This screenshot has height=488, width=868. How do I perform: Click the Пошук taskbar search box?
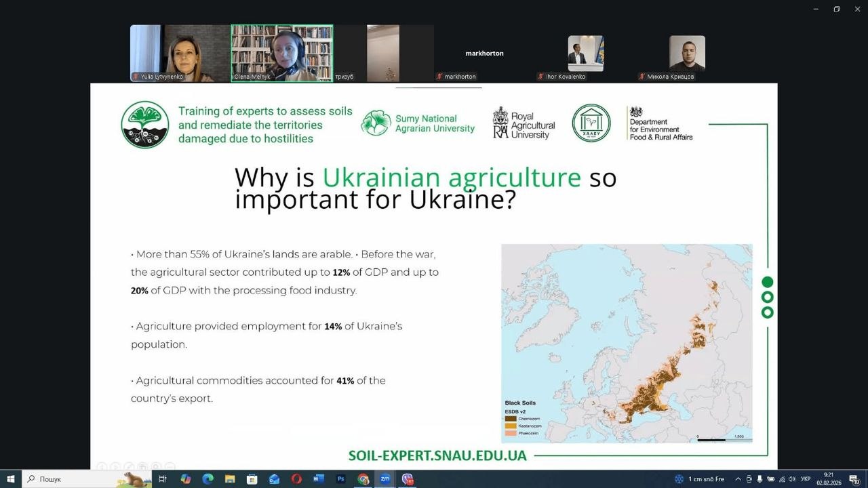75,479
